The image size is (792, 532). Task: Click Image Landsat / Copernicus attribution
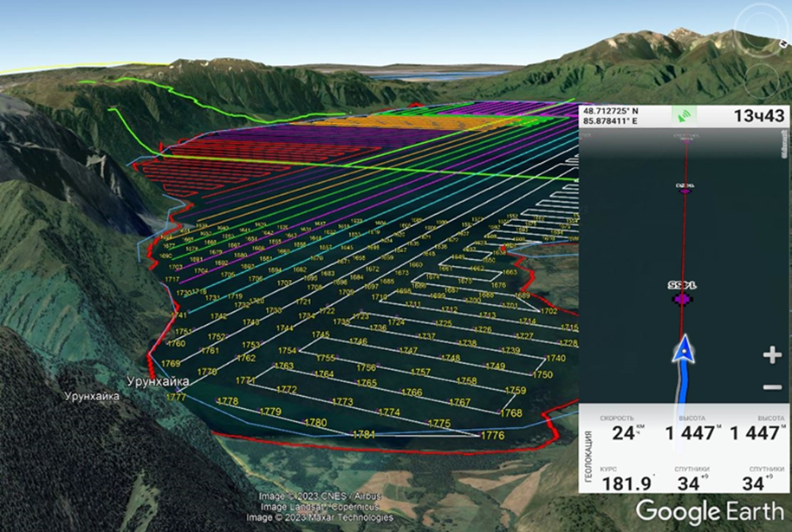point(320,507)
